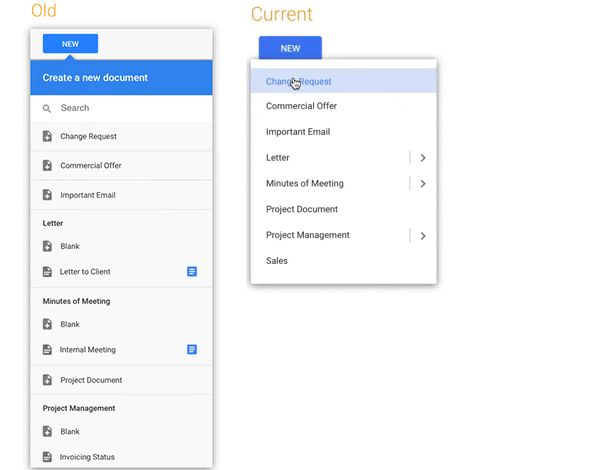Click the NEW button in the current design

coord(290,48)
